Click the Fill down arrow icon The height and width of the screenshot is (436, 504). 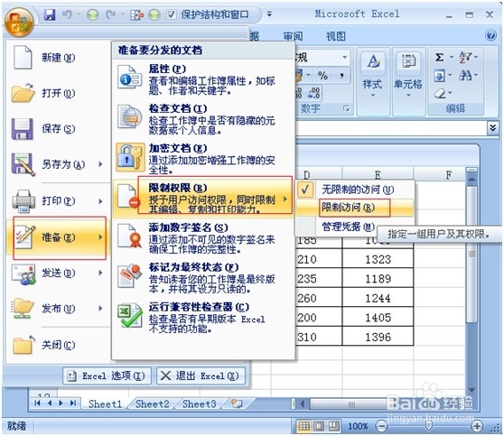439,76
